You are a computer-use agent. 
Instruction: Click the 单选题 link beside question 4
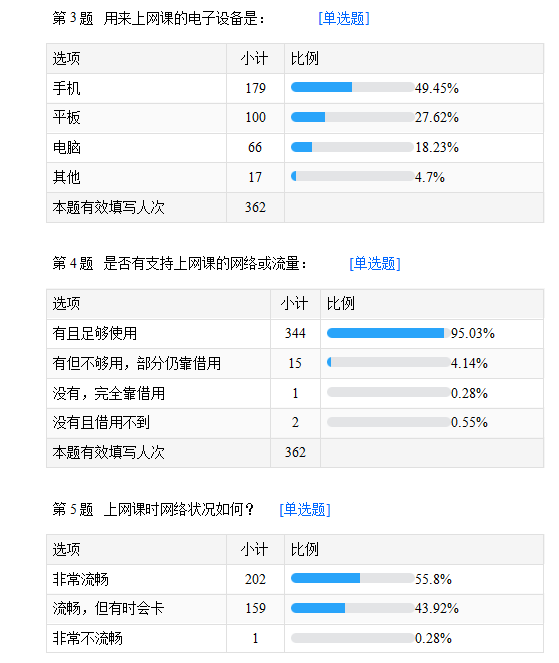(x=375, y=263)
